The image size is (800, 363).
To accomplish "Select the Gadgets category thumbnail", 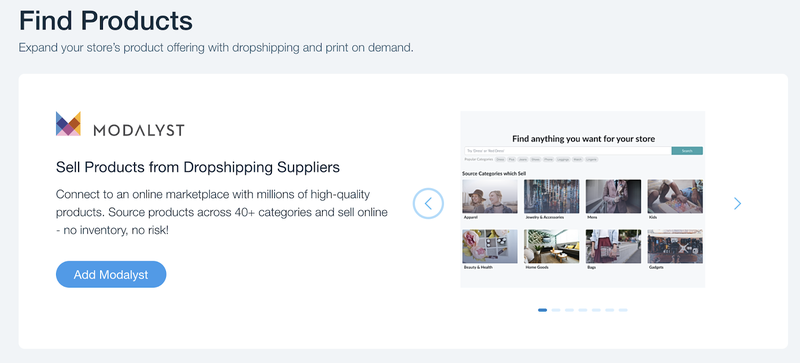I will coord(675,246).
